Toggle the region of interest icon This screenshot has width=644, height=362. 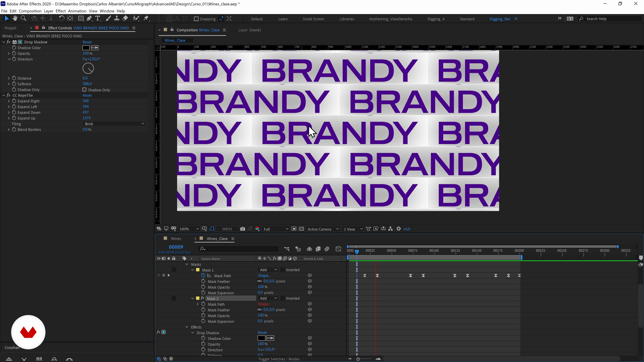[294, 229]
